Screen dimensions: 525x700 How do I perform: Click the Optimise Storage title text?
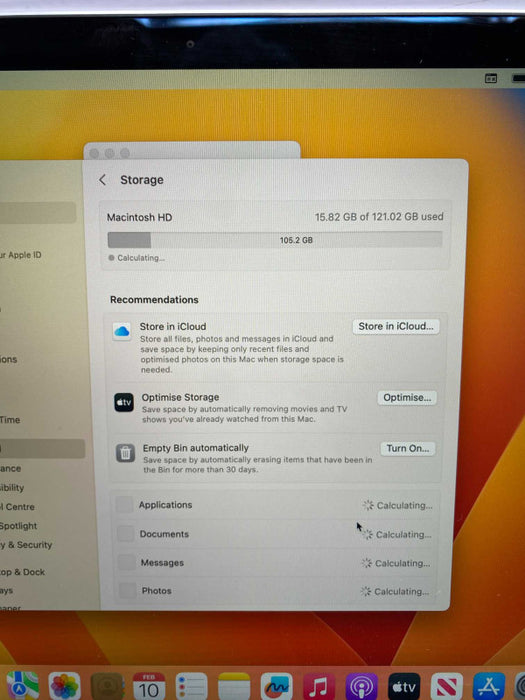(180, 397)
